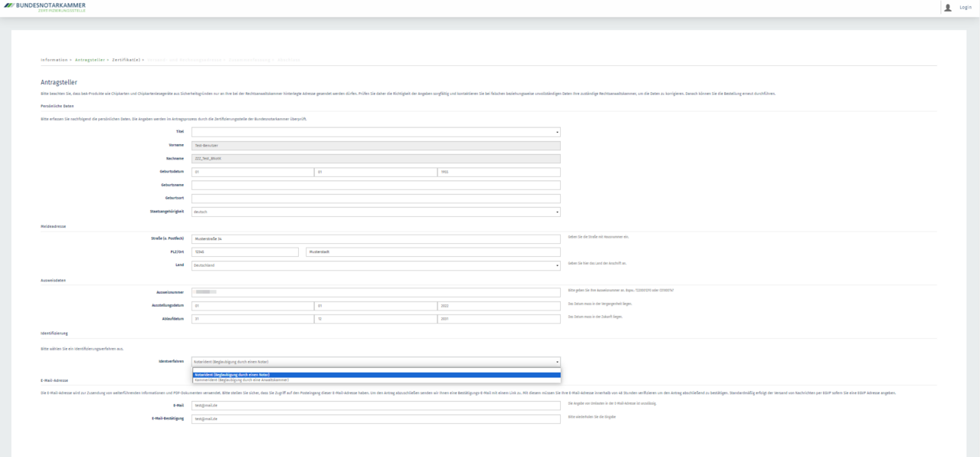Click the Zertifikat(e) breadcrumb step

126,60
